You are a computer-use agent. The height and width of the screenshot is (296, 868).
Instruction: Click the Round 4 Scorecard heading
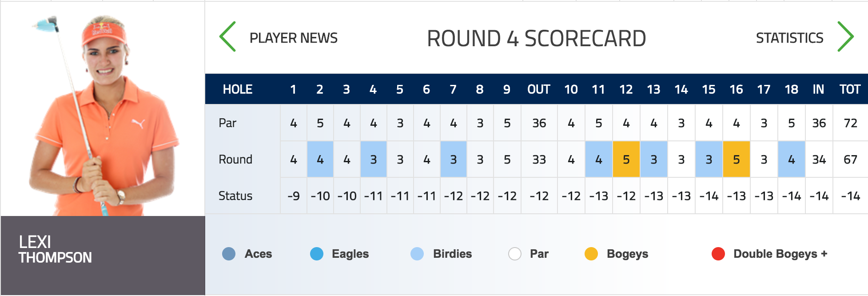point(537,38)
